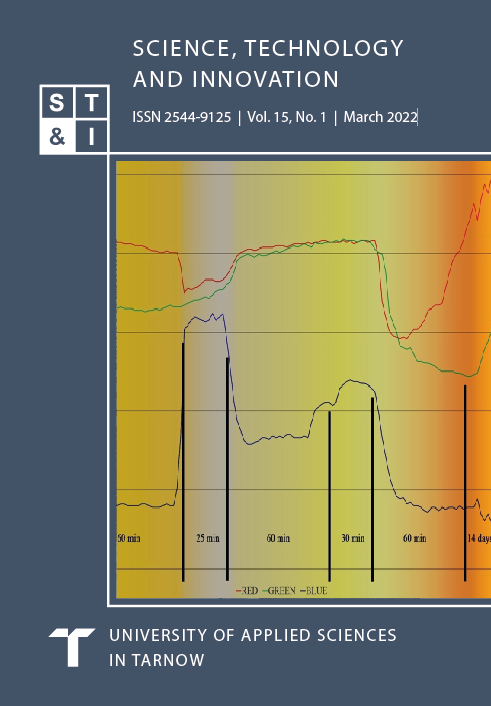Click the Vol. 15, No. 1 label

(286, 117)
